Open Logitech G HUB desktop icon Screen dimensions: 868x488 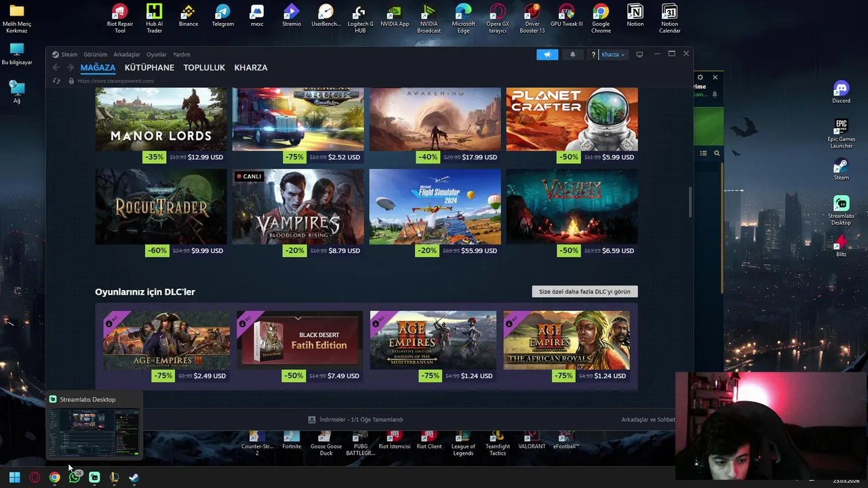[360, 18]
